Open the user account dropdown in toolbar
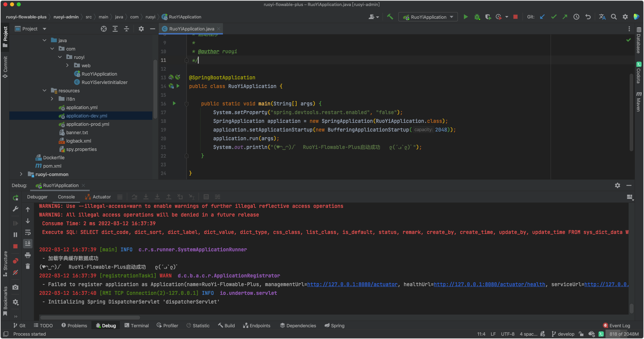Image resolution: width=644 pixels, height=339 pixels. click(374, 17)
